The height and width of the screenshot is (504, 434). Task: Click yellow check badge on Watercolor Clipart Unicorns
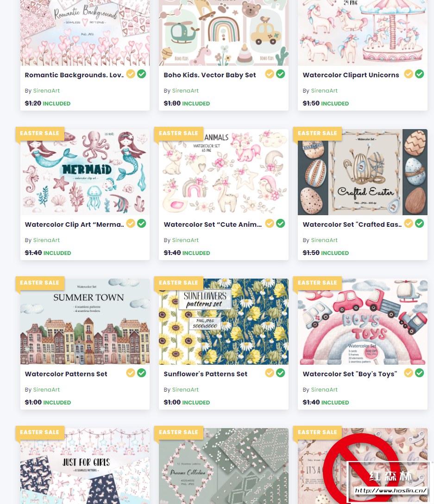click(x=409, y=74)
